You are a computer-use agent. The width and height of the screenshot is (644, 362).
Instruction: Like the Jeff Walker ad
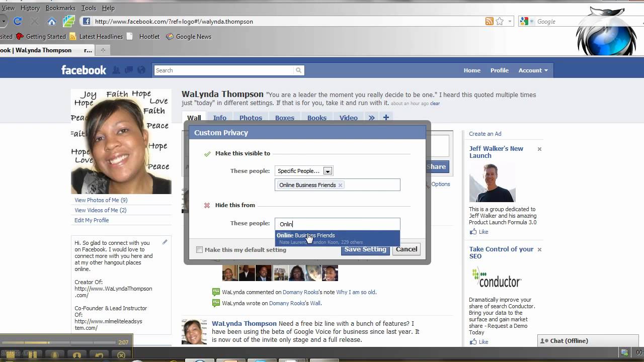[479, 232]
